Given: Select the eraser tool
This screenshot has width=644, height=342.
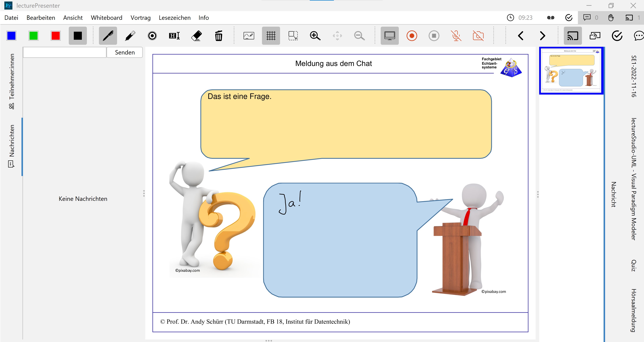Looking at the screenshot, I should [x=197, y=36].
